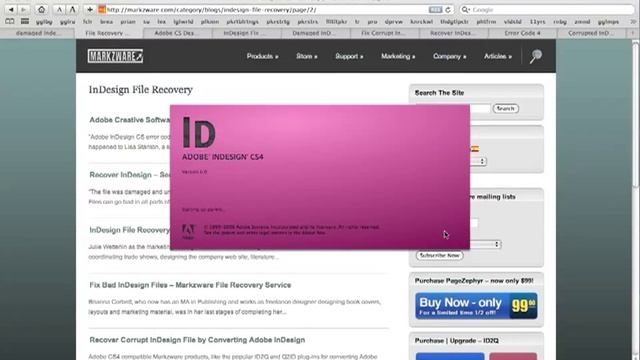Click the "InDesign File Recovery" page title
The width and height of the screenshot is (640, 360).
[x=140, y=89]
